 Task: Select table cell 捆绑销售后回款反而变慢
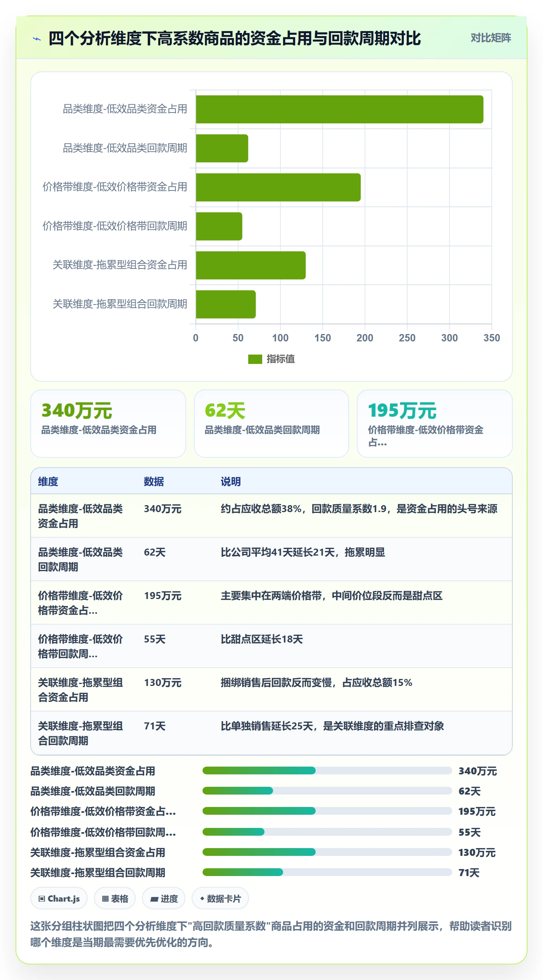[x=316, y=682]
